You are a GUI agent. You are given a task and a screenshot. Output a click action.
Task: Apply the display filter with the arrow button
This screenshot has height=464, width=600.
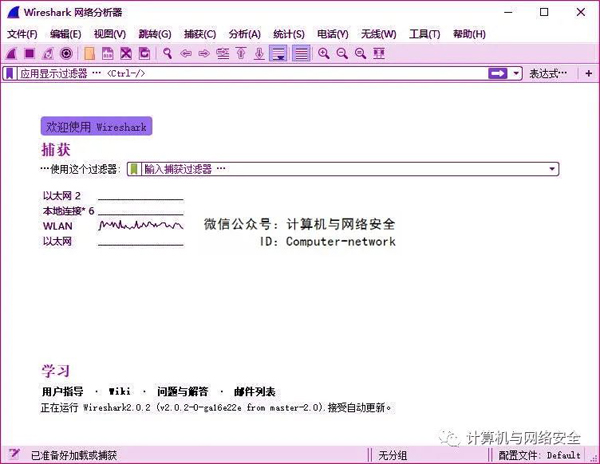[498, 73]
